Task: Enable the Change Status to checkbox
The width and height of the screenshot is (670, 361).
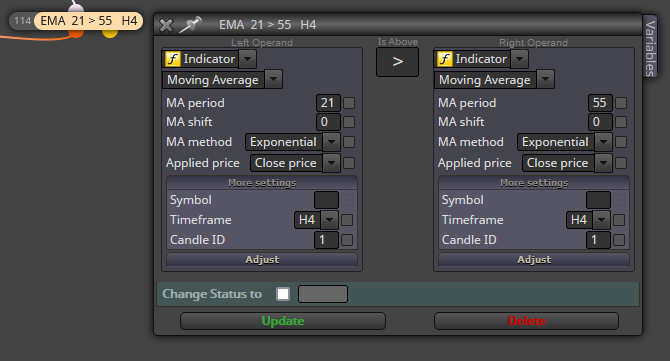Action: pos(283,294)
